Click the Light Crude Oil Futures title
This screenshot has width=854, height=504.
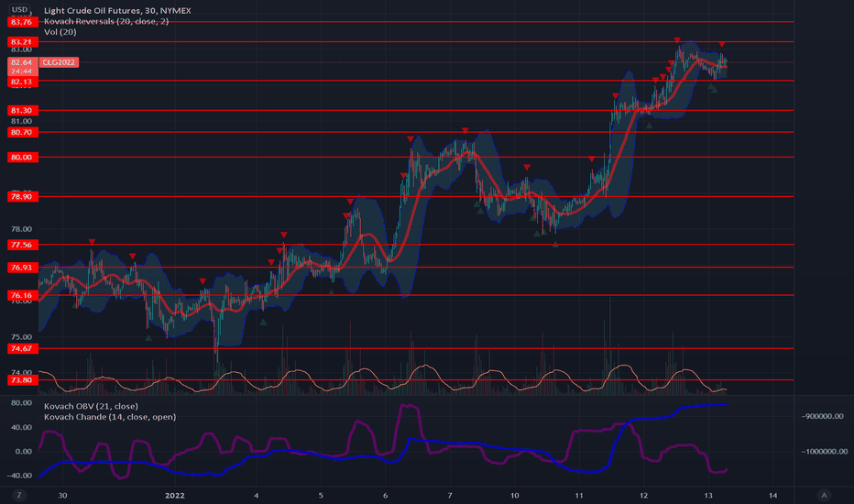click(x=117, y=10)
